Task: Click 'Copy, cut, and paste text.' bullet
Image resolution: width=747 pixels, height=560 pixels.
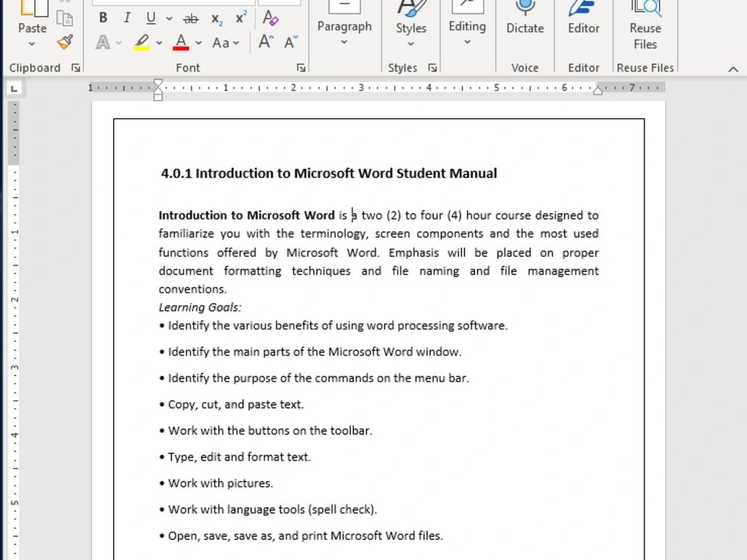Action: point(231,404)
